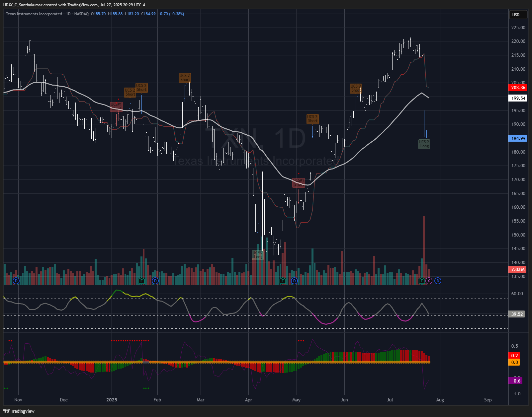Click the 170.00 price axis label

(518, 179)
